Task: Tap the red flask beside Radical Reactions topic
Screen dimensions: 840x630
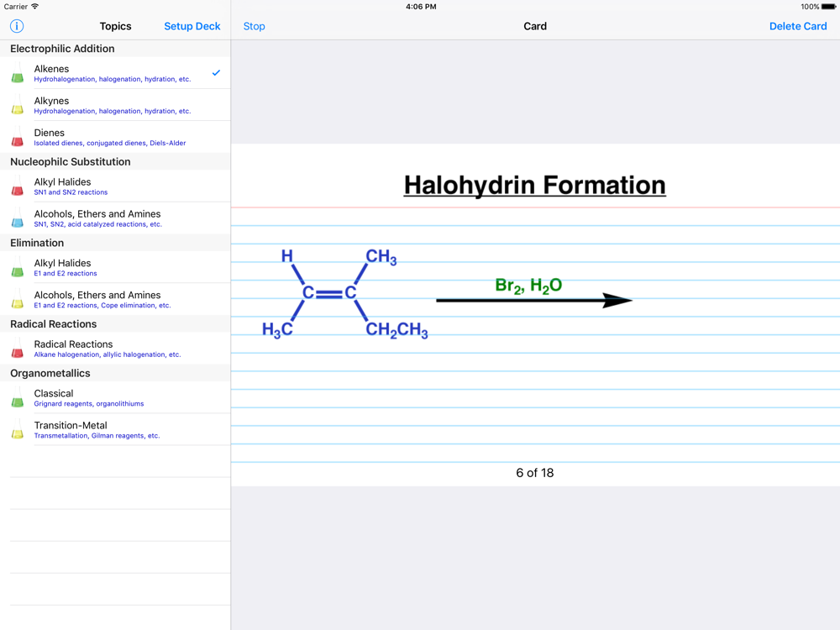Action: coord(18,349)
